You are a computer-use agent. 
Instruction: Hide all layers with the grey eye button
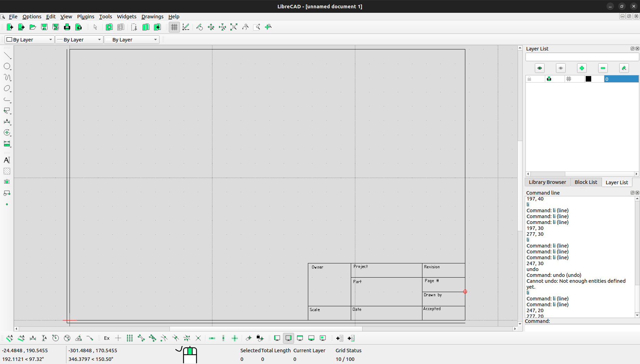[561, 68]
